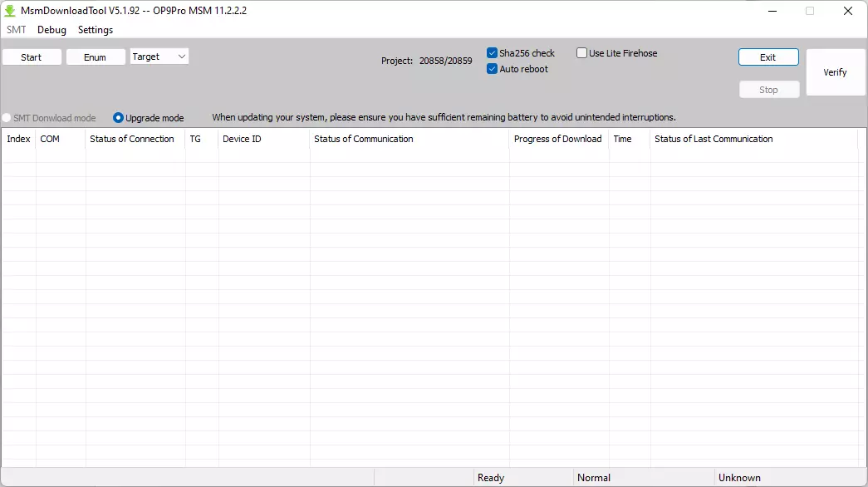Open the Debug menu

pyautogui.click(x=51, y=30)
